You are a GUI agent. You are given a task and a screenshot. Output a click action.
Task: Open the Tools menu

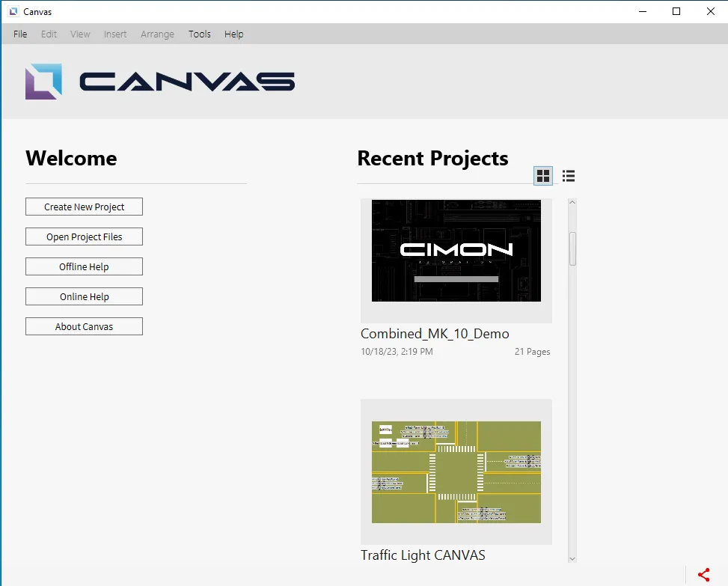pyautogui.click(x=200, y=34)
